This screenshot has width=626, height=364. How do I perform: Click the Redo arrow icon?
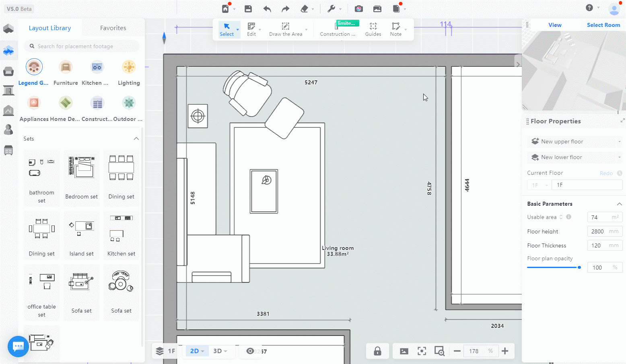pyautogui.click(x=285, y=9)
